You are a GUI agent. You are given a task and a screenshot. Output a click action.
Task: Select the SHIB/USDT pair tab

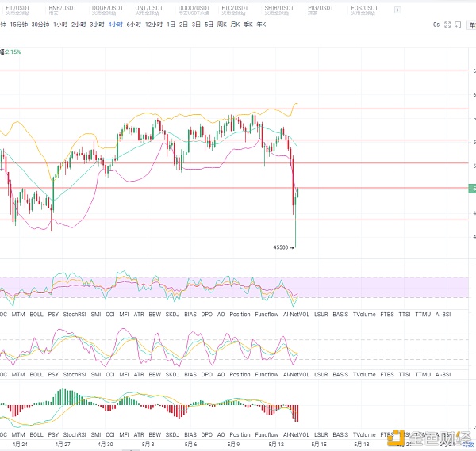pyautogui.click(x=278, y=7)
